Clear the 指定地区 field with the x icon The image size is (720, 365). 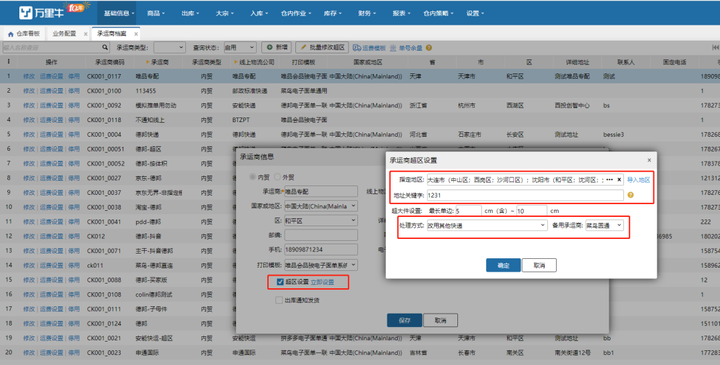click(x=619, y=180)
